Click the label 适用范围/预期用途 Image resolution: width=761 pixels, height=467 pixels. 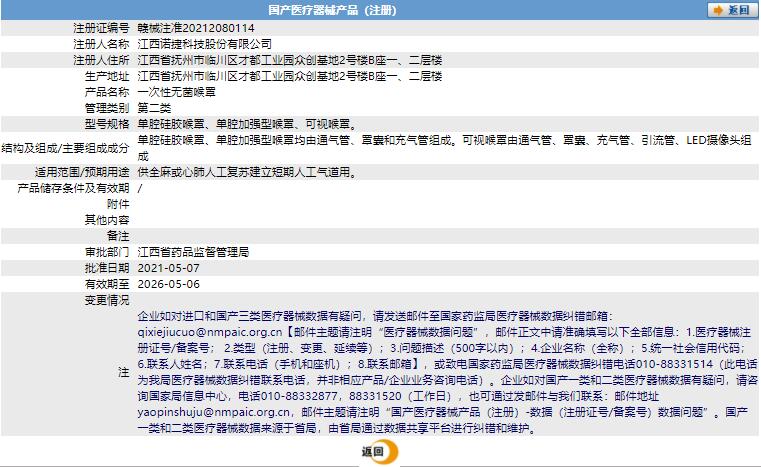pyautogui.click(x=82, y=172)
